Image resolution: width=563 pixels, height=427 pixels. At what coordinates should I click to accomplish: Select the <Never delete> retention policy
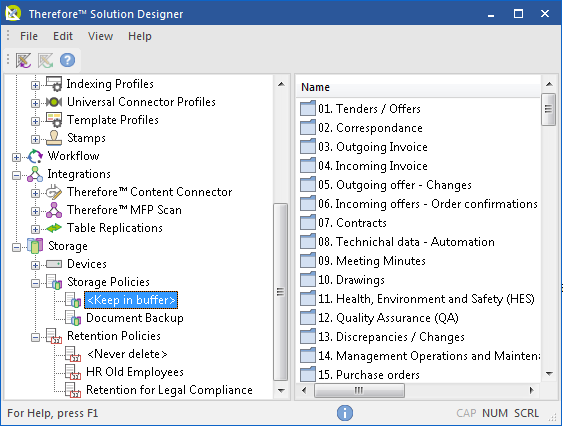click(127, 354)
